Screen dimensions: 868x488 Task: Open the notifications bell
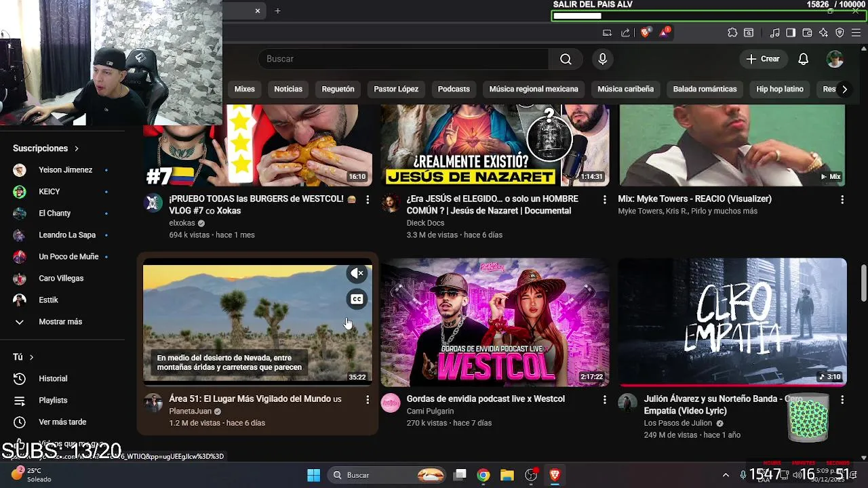click(803, 59)
